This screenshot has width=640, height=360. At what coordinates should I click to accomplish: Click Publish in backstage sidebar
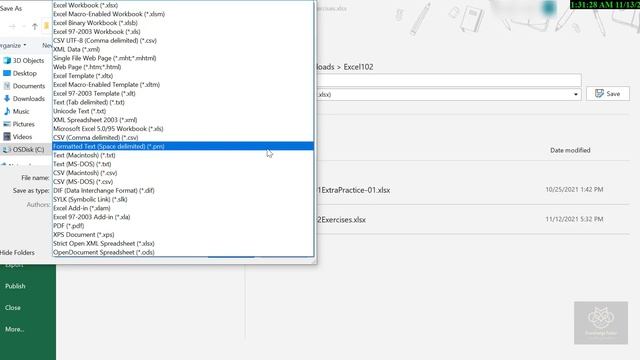[x=15, y=286]
